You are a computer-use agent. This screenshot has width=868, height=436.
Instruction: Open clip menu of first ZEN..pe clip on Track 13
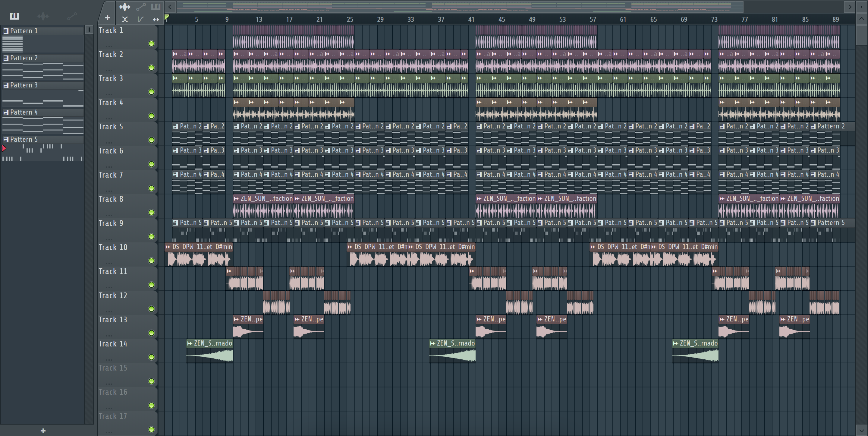click(236, 319)
